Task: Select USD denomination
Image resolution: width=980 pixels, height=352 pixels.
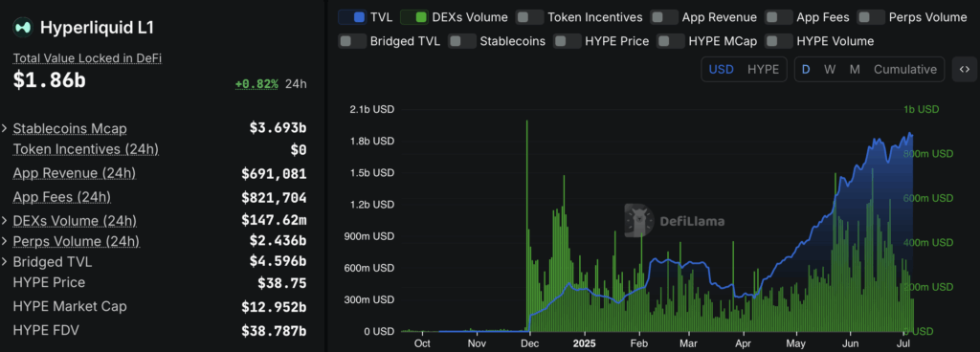Action: [x=722, y=69]
